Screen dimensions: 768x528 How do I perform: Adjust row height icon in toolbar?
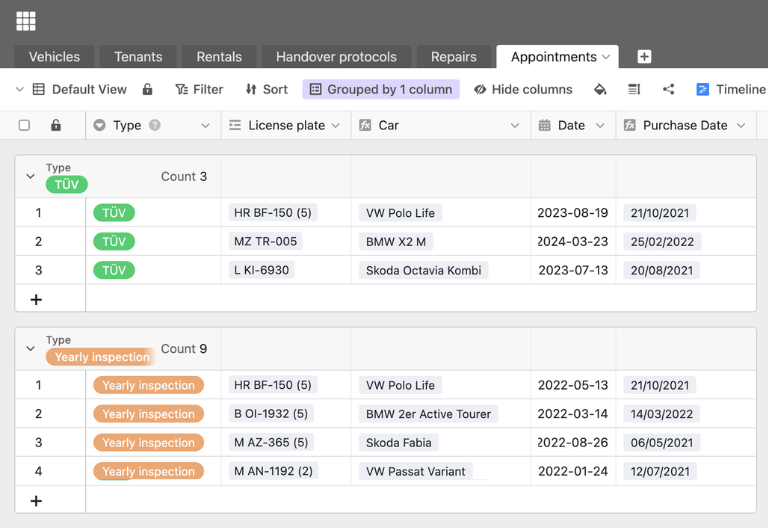click(x=634, y=89)
